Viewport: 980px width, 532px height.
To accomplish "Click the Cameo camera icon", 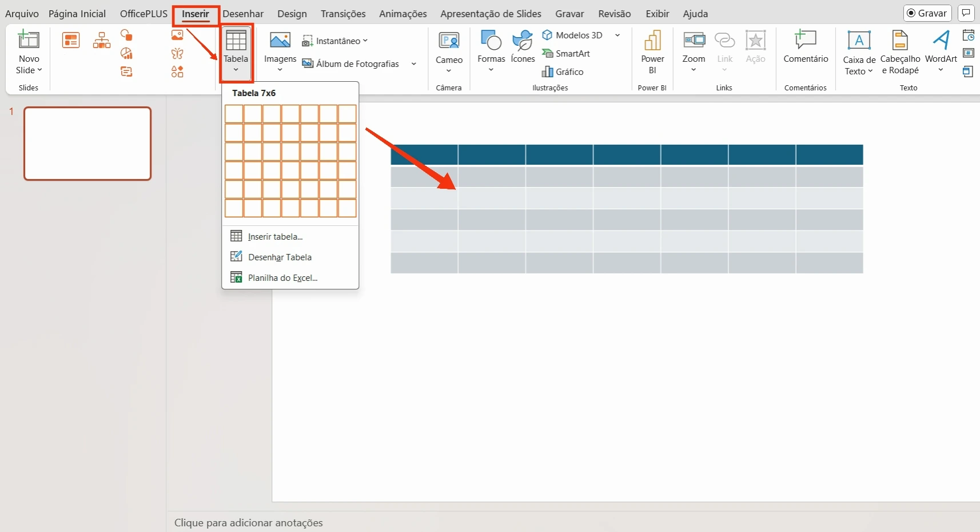I will (449, 40).
